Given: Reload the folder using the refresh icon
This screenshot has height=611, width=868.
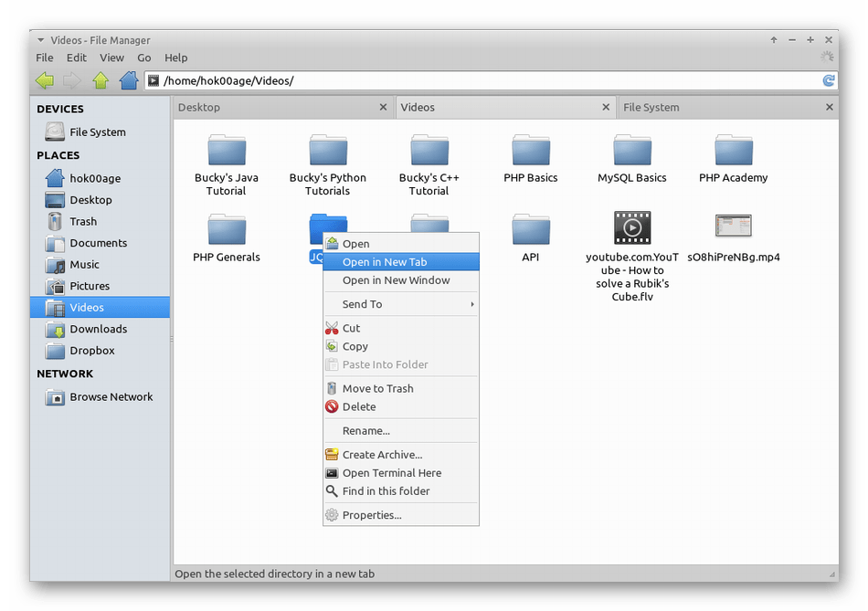Looking at the screenshot, I should [x=828, y=81].
